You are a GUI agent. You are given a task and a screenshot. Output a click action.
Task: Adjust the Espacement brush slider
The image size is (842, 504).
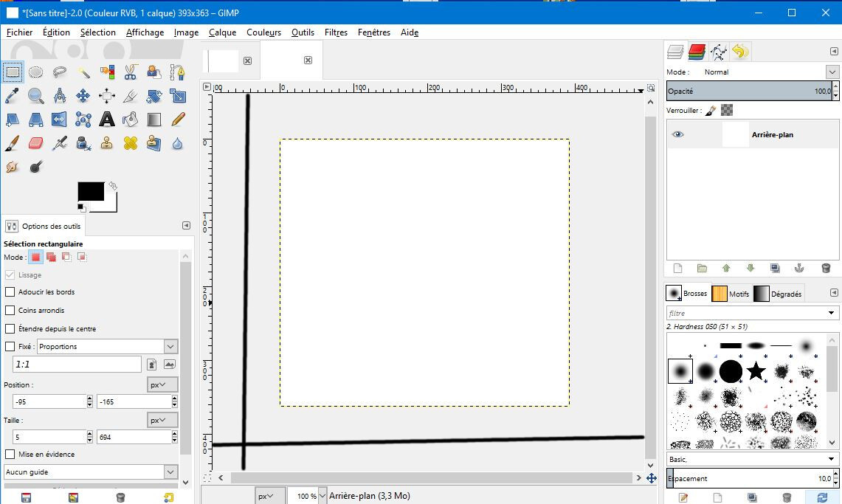pyautogui.click(x=750, y=478)
